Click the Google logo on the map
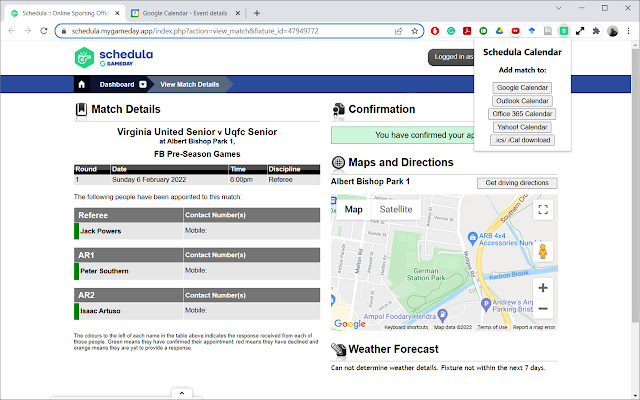Image resolution: width=640 pixels, height=400 pixels. coord(349,324)
